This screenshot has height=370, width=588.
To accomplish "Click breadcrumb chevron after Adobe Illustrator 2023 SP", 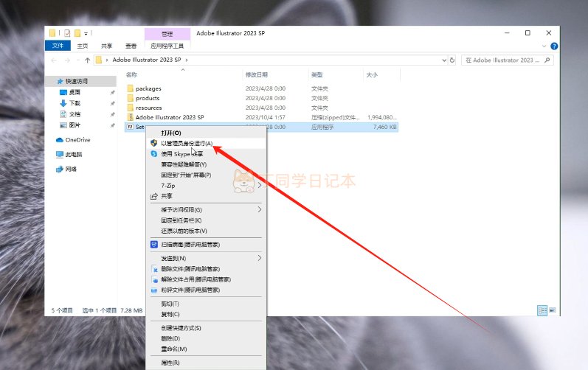I will pos(187,60).
